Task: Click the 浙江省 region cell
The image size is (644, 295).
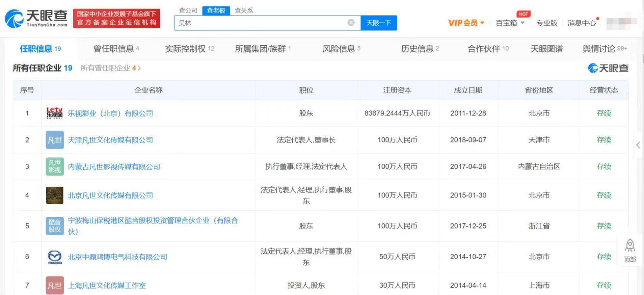Action: point(539,226)
